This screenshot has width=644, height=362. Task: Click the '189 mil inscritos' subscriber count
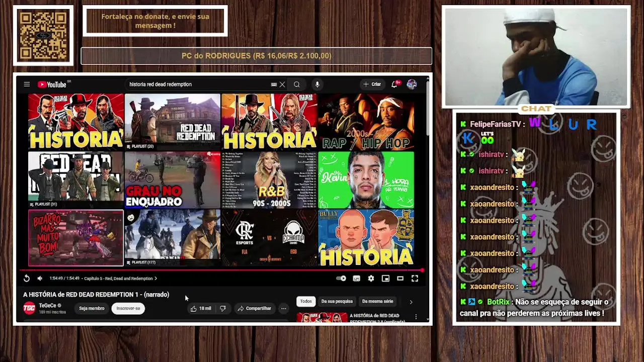tap(52, 312)
